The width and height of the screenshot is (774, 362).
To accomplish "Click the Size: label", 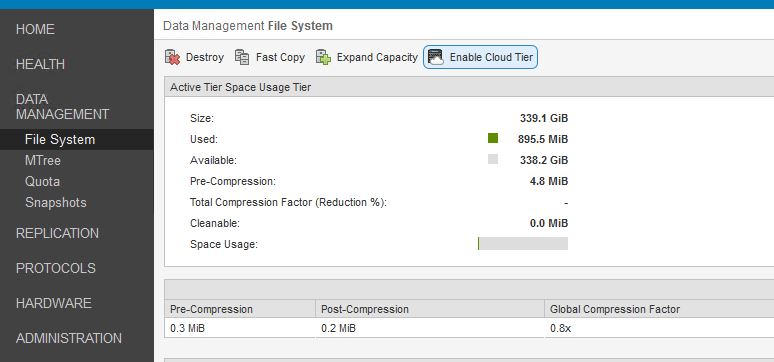I will tap(202, 119).
